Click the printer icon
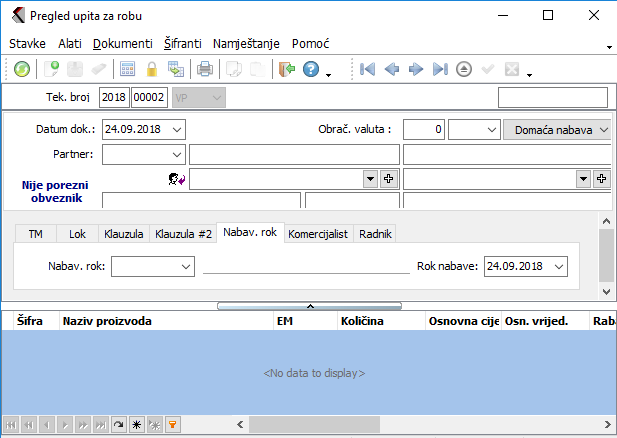 click(205, 69)
